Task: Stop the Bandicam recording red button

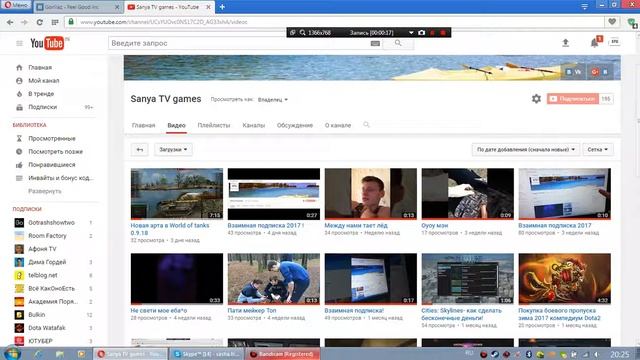Action: coord(443,33)
